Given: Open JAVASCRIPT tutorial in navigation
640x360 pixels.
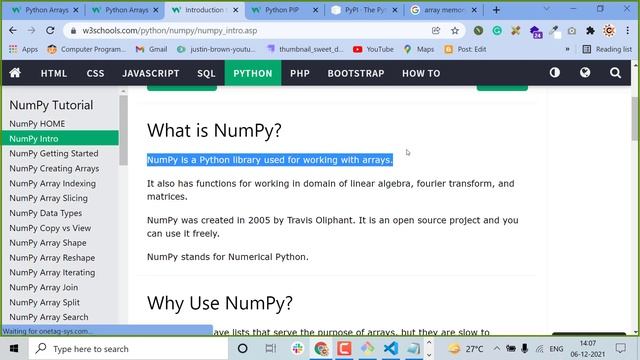Looking at the screenshot, I should click(x=151, y=73).
